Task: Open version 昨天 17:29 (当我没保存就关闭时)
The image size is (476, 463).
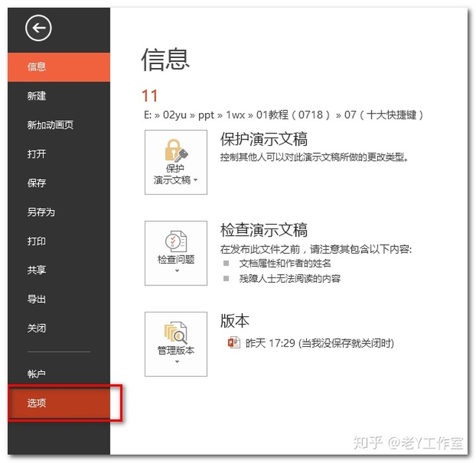Action: point(320,343)
